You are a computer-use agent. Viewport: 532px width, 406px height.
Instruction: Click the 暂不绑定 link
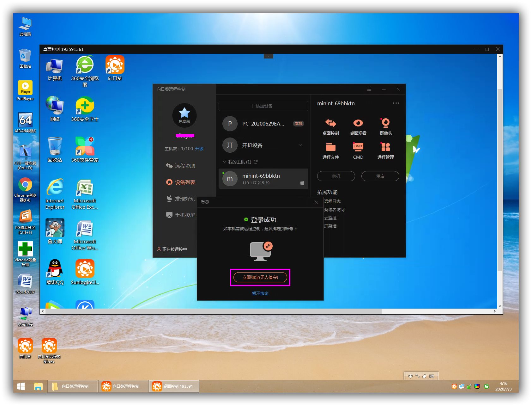click(x=260, y=293)
